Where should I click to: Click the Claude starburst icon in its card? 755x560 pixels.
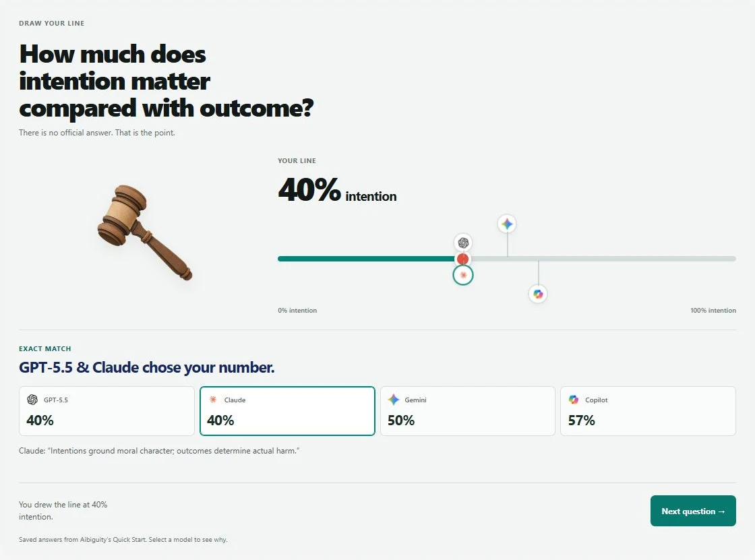click(x=213, y=400)
